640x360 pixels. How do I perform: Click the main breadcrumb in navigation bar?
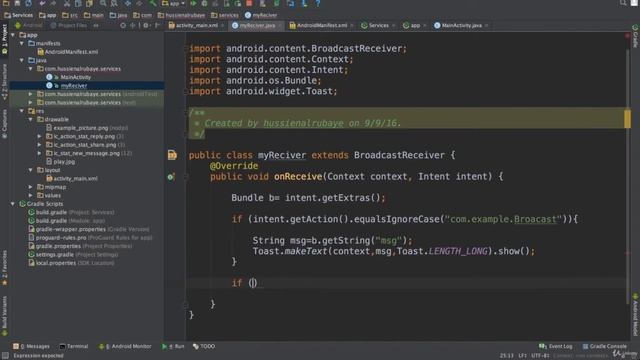(93, 15)
